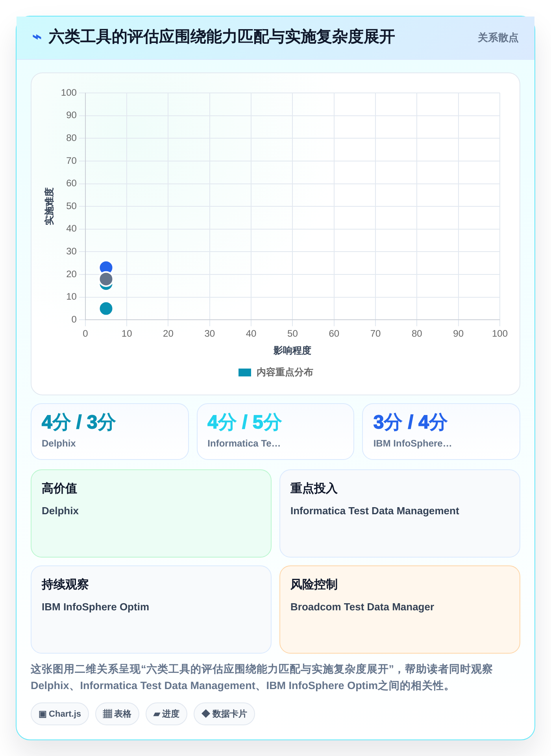Click the 3分 / 4分 score value
Viewport: 551px width, 756px height.
410,422
